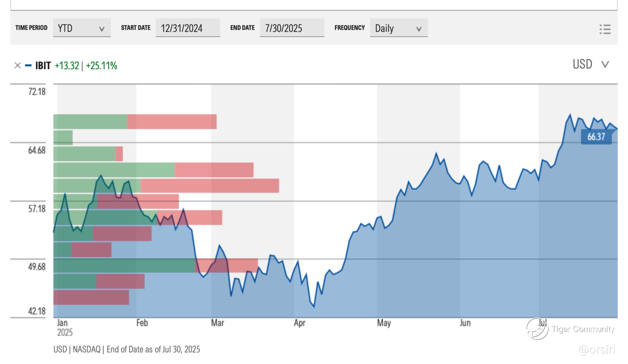Click the @orsiri username watermark

(x=597, y=349)
